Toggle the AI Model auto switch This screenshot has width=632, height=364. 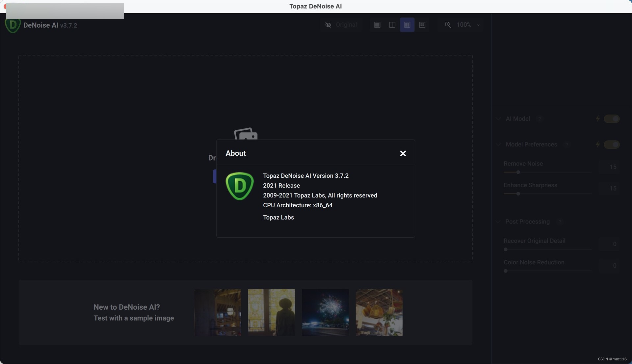click(612, 119)
